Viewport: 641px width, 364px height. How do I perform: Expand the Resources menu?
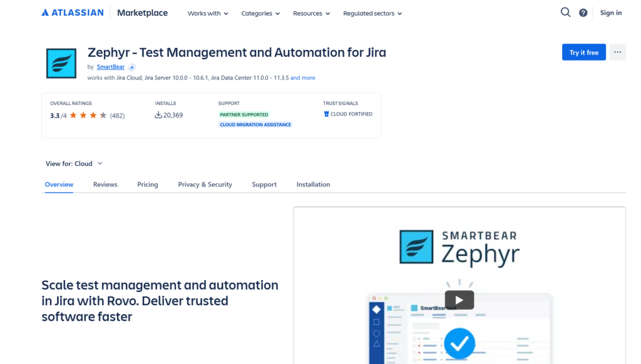click(311, 14)
